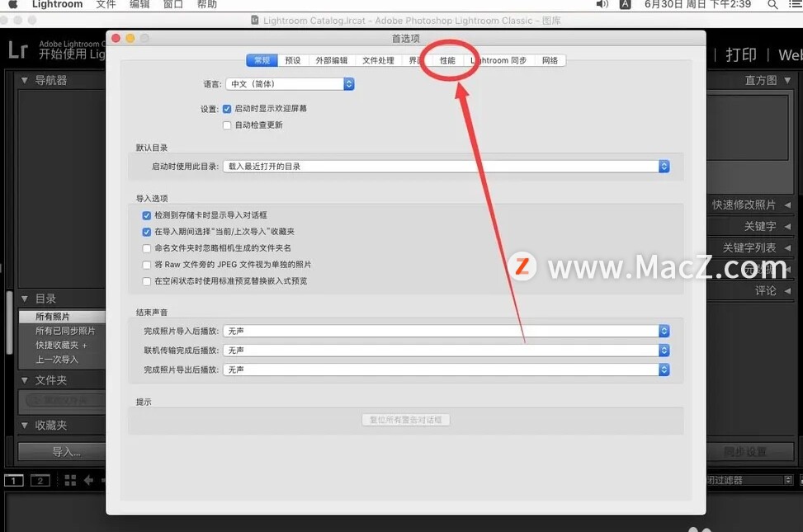
Task: Switch to the 文件处理 tab
Action: (x=379, y=60)
